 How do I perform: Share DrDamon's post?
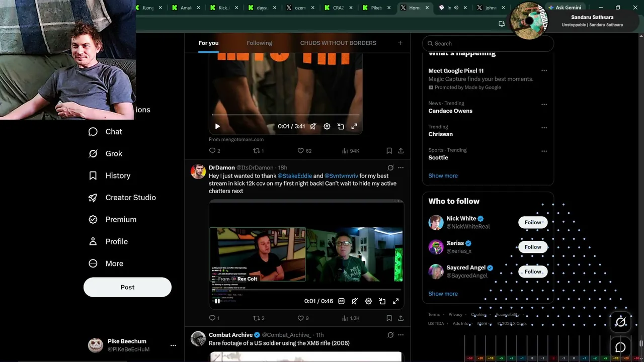400,318
